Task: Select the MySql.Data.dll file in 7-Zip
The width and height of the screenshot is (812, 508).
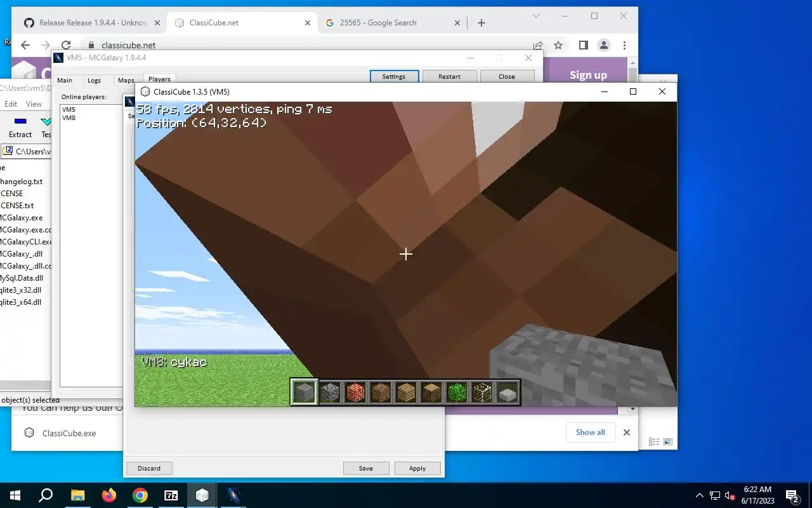Action: (22, 277)
